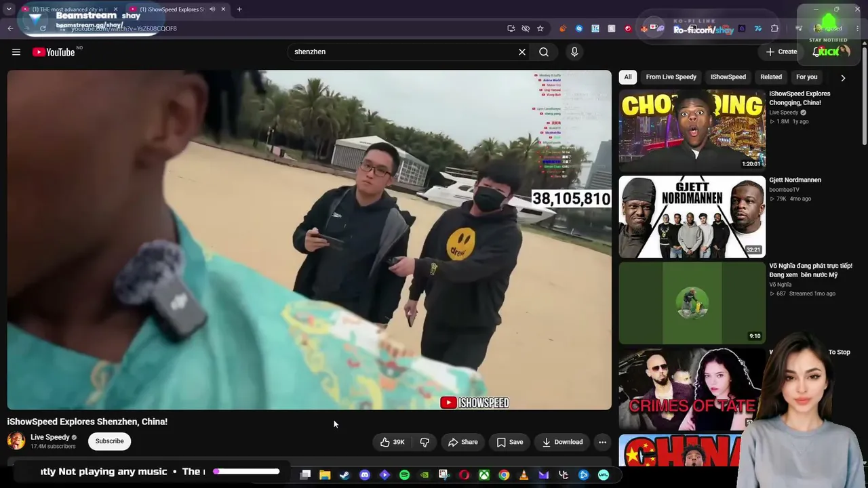Open the browser Extensions puzzle icon

pyautogui.click(x=775, y=28)
